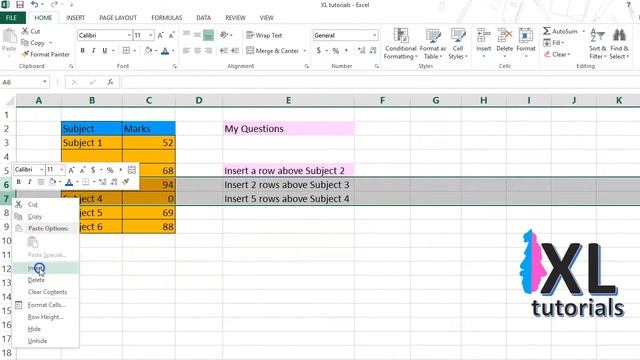
Task: Choose Insert in the context menu
Action: click(x=45, y=268)
